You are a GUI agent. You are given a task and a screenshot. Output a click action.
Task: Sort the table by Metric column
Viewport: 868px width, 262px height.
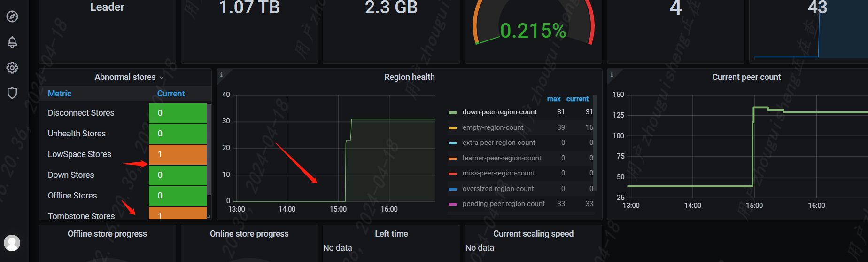tap(60, 94)
